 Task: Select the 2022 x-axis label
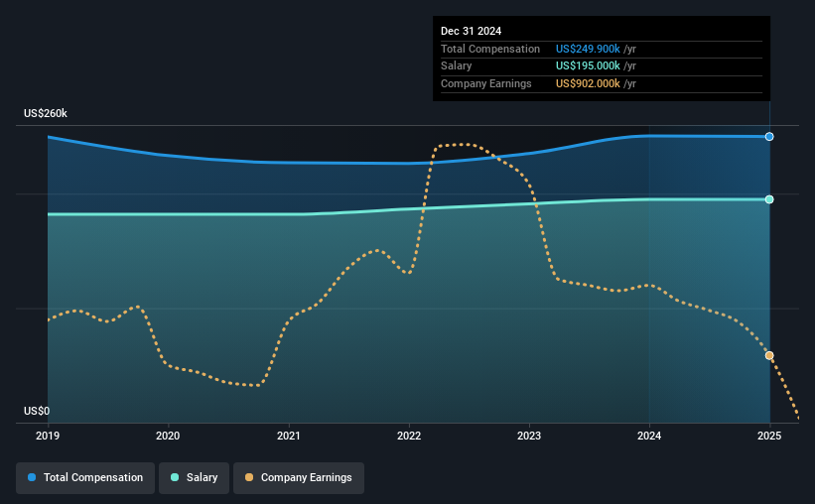click(409, 436)
